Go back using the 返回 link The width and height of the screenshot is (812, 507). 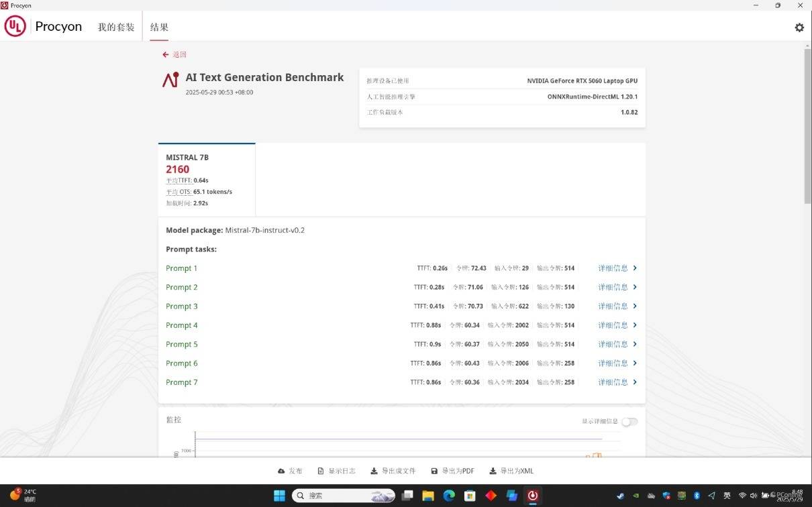point(174,54)
